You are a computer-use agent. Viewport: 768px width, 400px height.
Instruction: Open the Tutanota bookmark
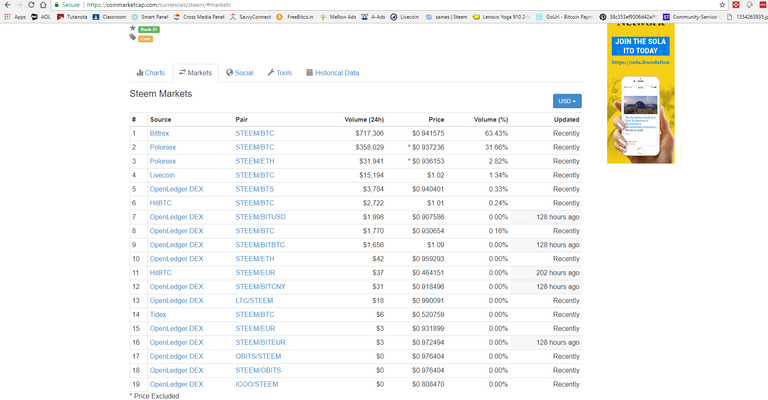click(x=72, y=17)
